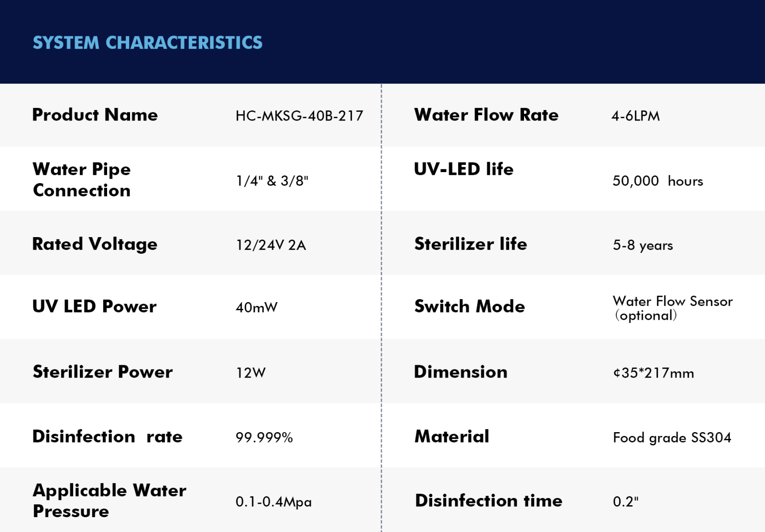This screenshot has width=765, height=532.
Task: Click the UV LED Power label
Action: tap(94, 307)
